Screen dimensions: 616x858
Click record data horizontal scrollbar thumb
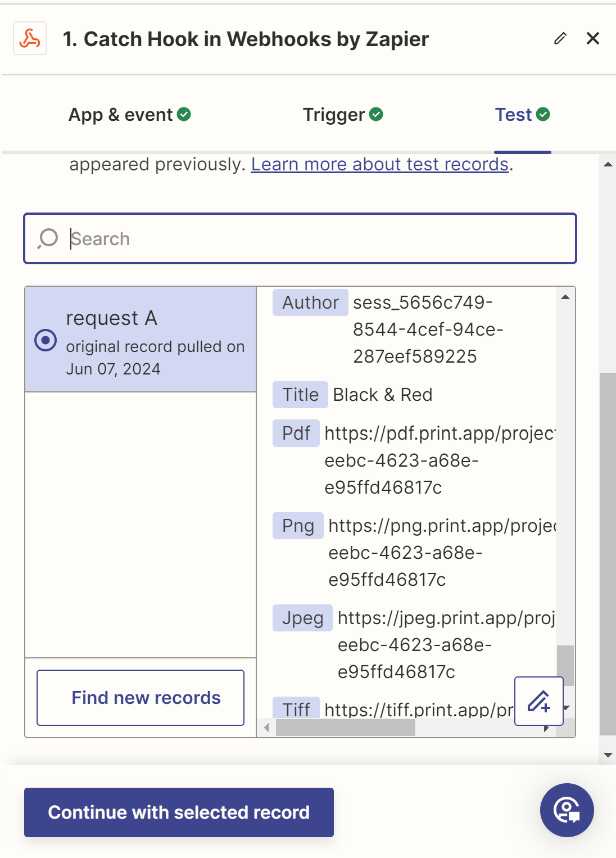pos(346,728)
